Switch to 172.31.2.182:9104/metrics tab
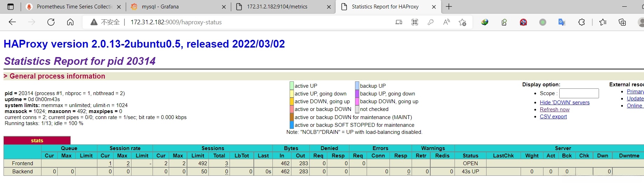 click(x=283, y=7)
